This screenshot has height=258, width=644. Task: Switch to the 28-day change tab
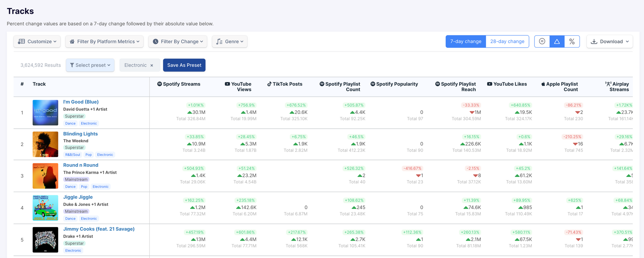click(x=507, y=41)
